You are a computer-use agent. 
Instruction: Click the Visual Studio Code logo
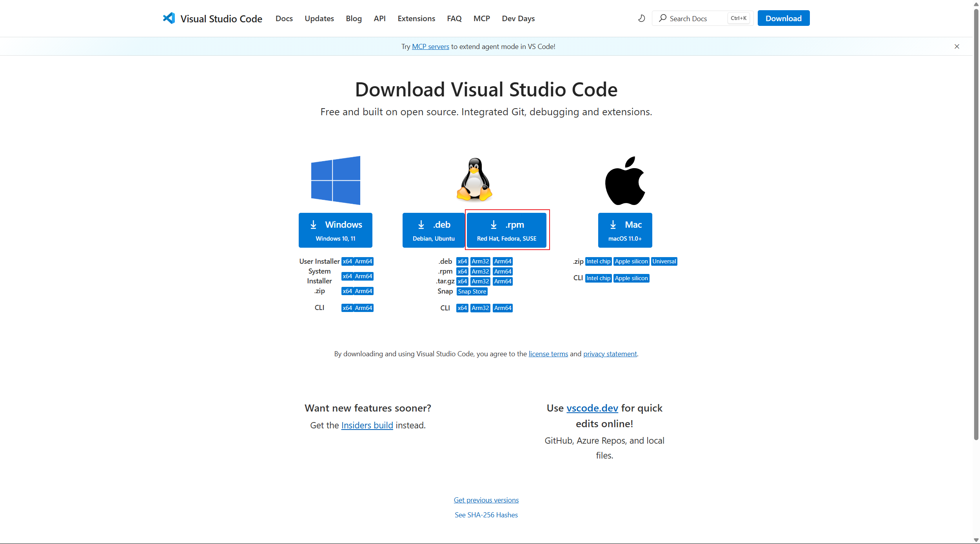click(x=169, y=18)
